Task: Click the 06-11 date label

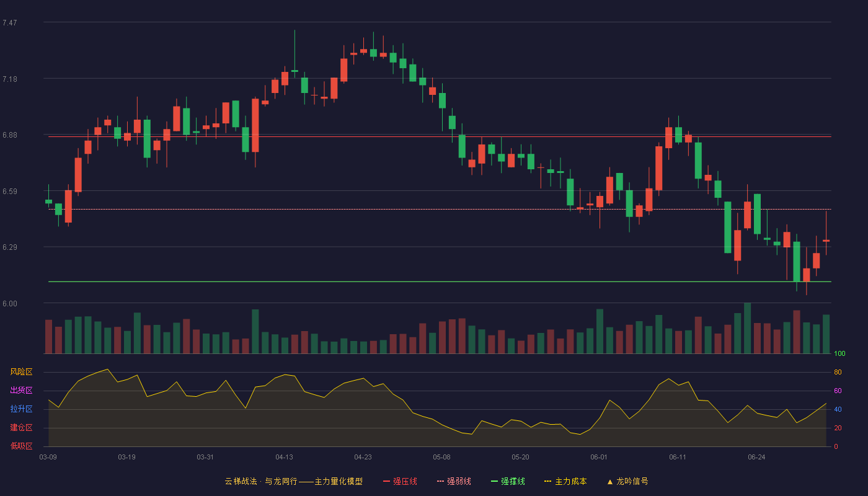Action: 678,457
